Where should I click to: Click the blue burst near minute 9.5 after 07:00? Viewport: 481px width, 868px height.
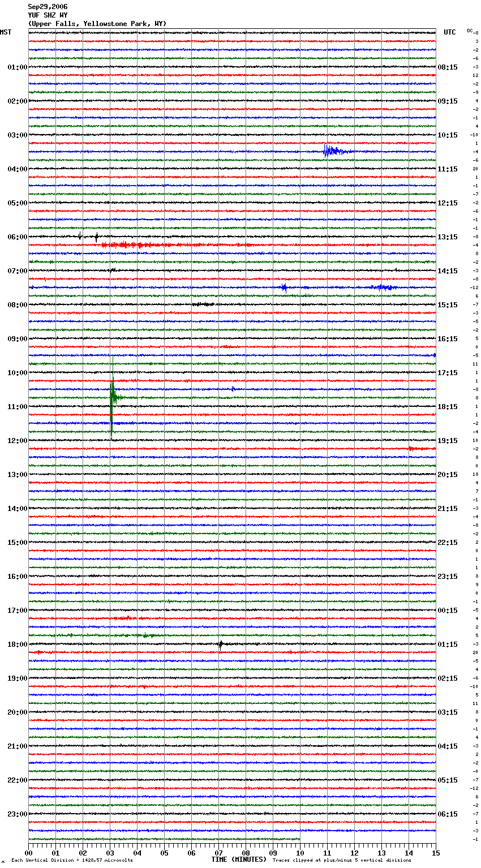click(x=284, y=287)
